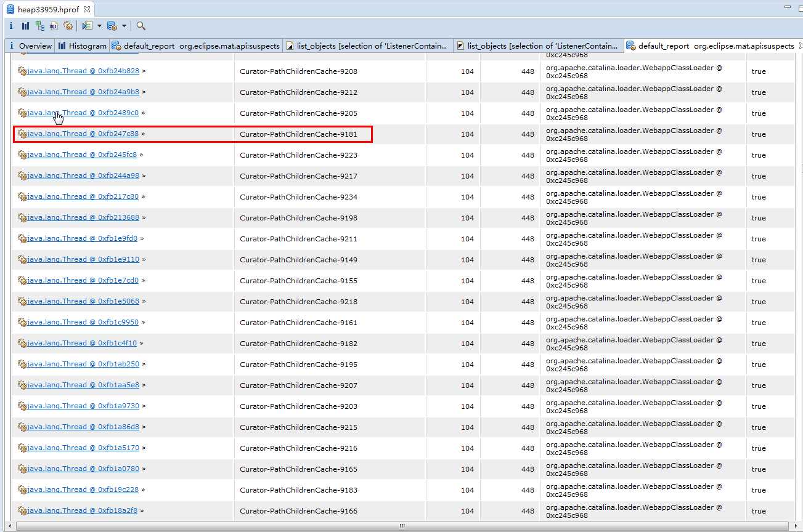Open link java.lang.Thread @ 0xfb247c88
Screen dimensions: 803x532
[x=83, y=134]
